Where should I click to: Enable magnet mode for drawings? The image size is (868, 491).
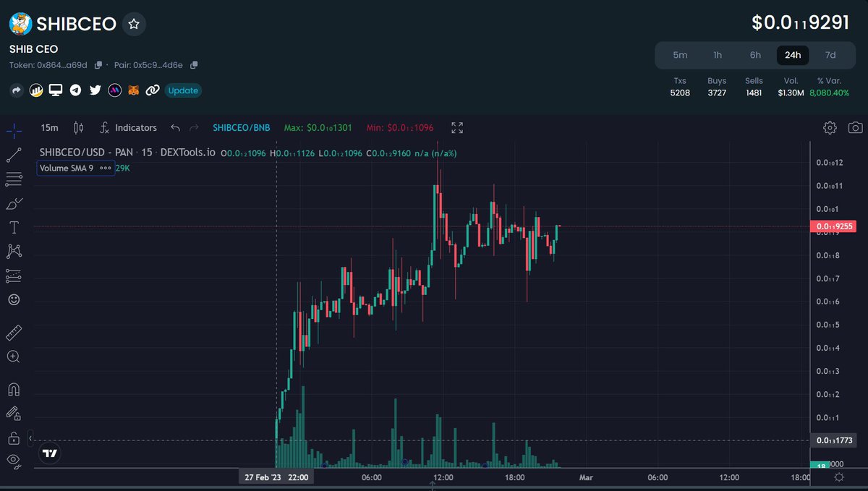[15, 389]
